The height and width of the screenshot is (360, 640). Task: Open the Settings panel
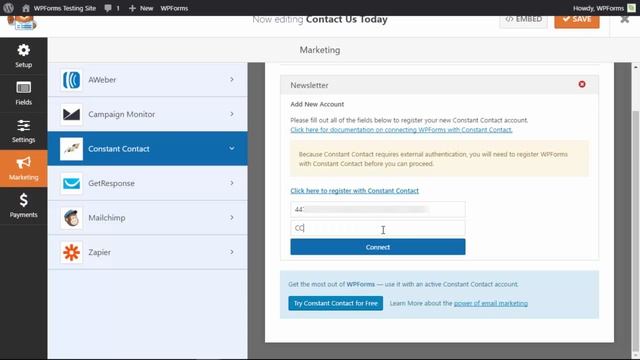coord(24,131)
